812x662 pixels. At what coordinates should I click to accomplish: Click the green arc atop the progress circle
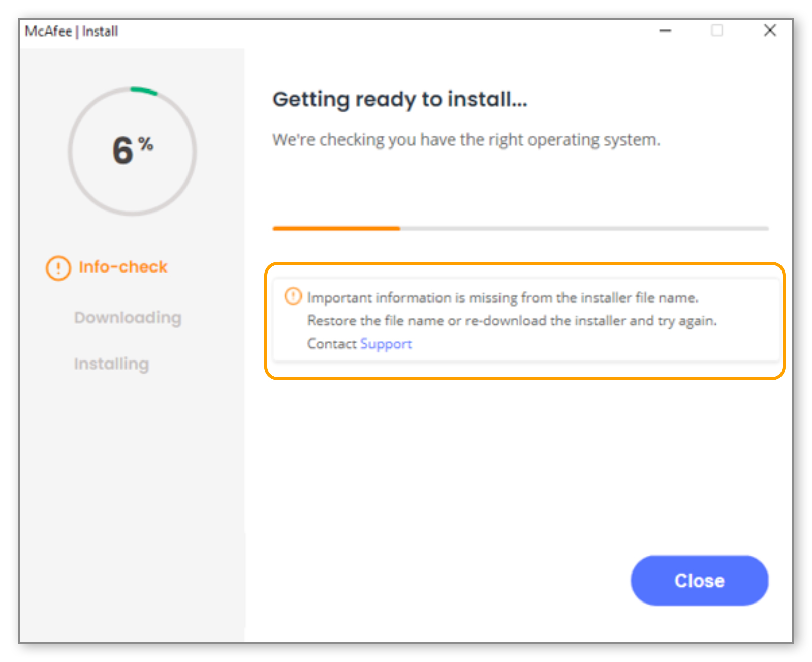(x=143, y=89)
